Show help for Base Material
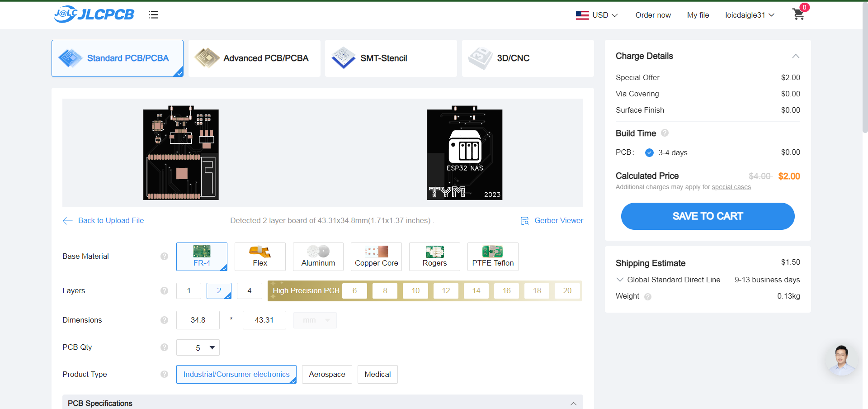Viewport: 868px width, 409px height. click(x=164, y=257)
